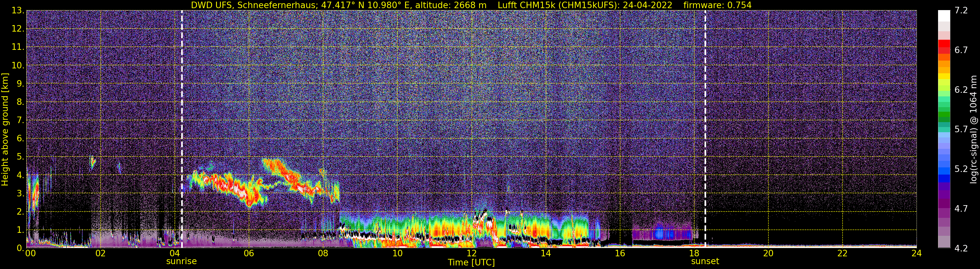This screenshot has width=980, height=269.
Task: Click the time-axis tick label '20'
Action: click(768, 253)
